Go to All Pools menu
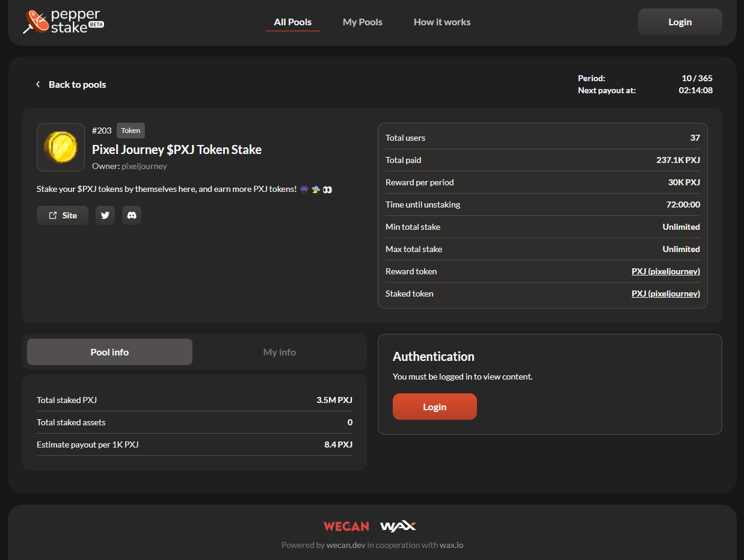744x560 pixels. pyautogui.click(x=292, y=22)
